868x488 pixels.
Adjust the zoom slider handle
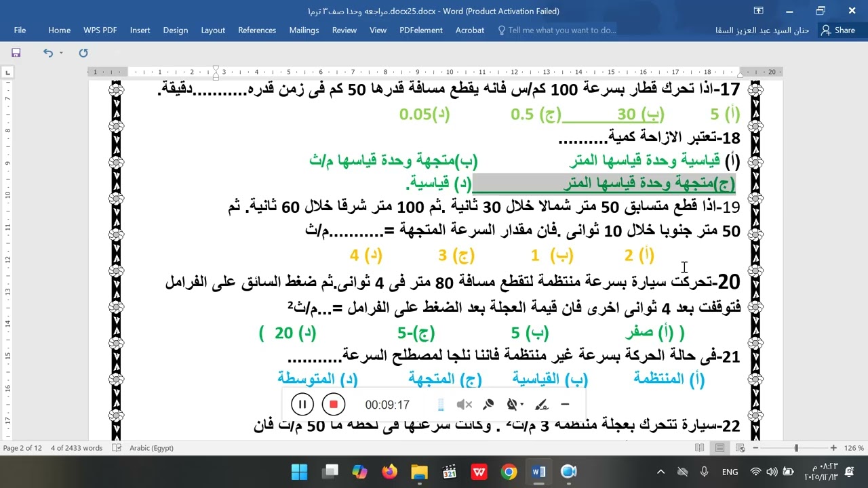(x=796, y=448)
